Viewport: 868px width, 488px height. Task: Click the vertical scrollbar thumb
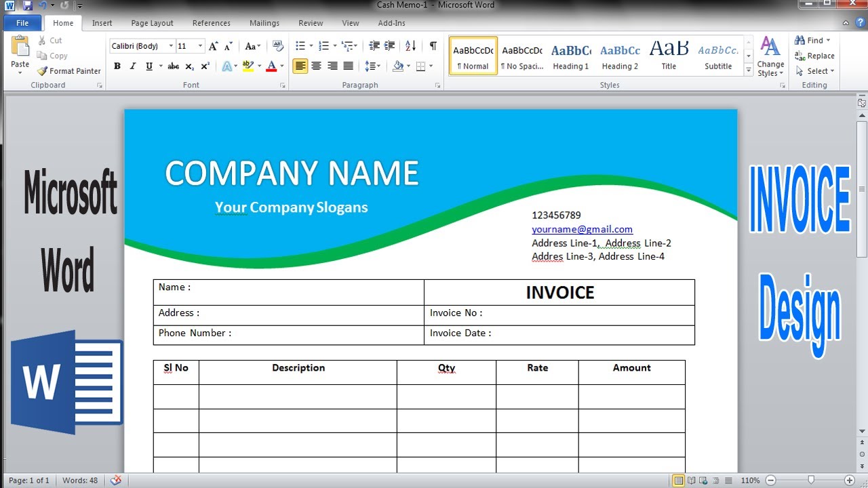[x=862, y=190]
